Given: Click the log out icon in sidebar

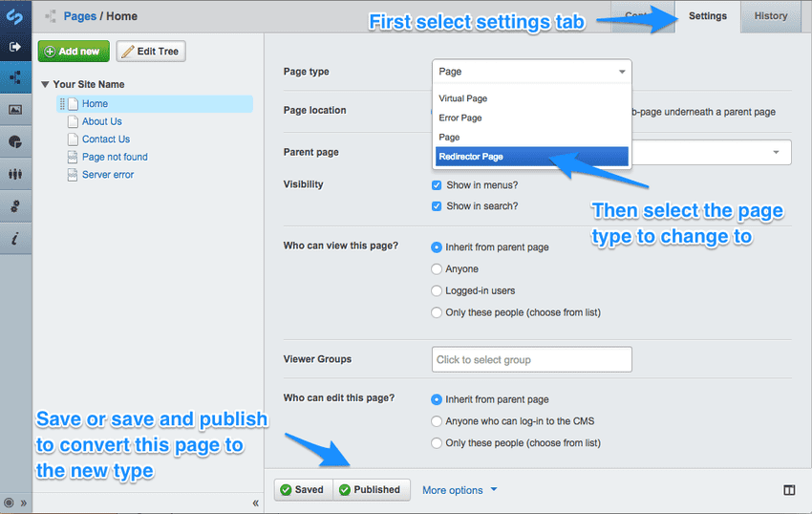Looking at the screenshot, I should coord(15,47).
